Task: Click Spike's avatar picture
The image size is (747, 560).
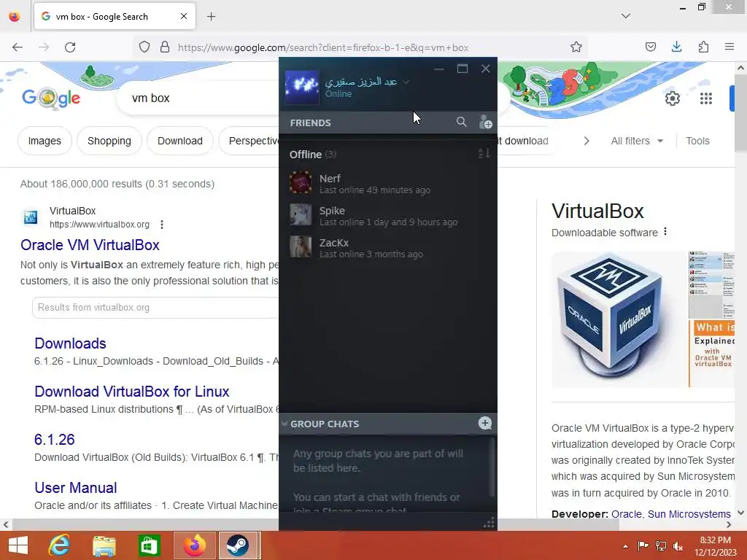Action: tap(301, 215)
